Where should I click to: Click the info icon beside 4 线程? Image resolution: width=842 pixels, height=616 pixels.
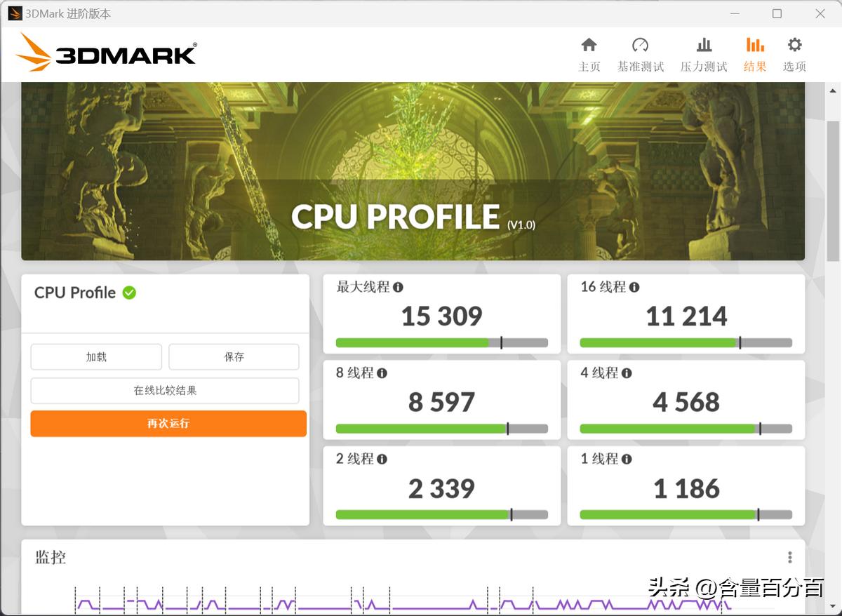[625, 373]
